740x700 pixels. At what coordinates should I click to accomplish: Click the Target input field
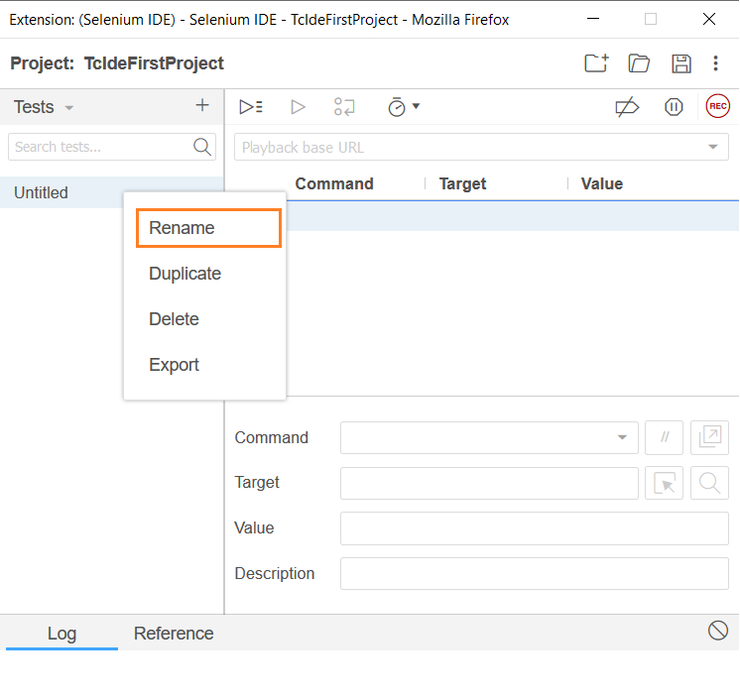click(489, 483)
